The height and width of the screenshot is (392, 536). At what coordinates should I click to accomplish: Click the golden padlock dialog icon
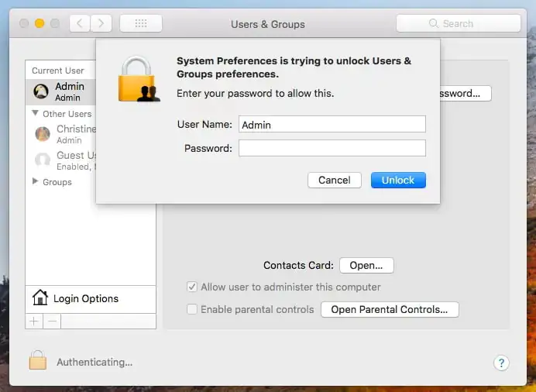139,80
